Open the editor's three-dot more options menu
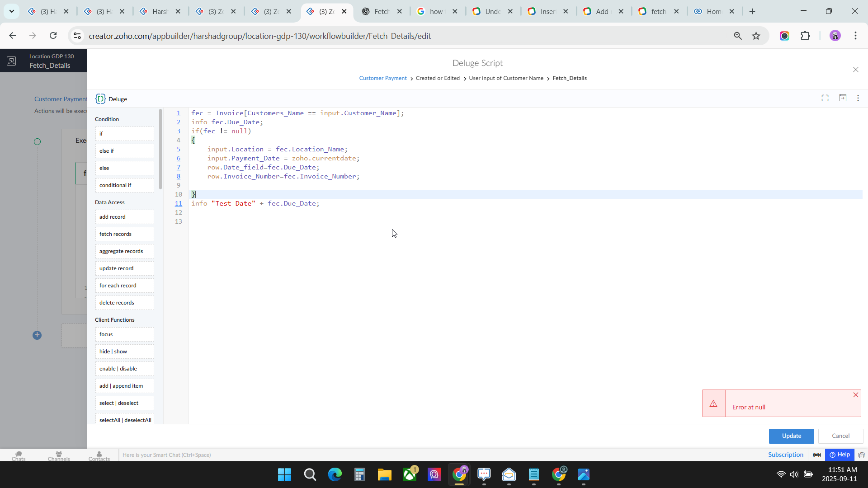Screen dimensions: 868x488 pos(858,98)
